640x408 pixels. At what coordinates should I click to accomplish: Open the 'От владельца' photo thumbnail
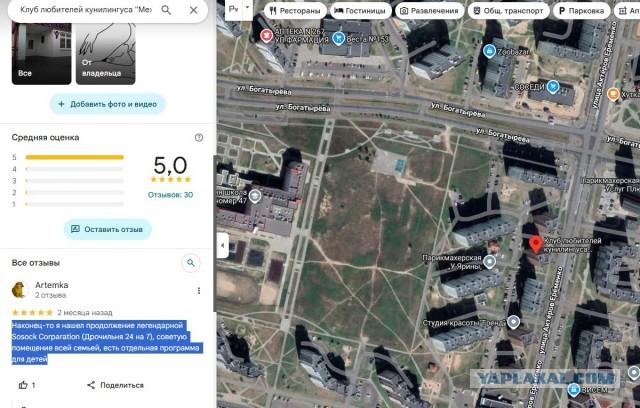[106, 53]
